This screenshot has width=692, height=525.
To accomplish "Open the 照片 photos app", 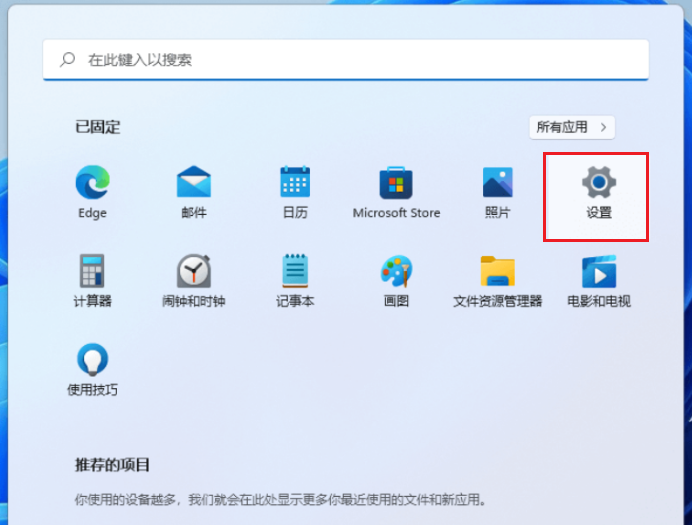I will coord(497,192).
